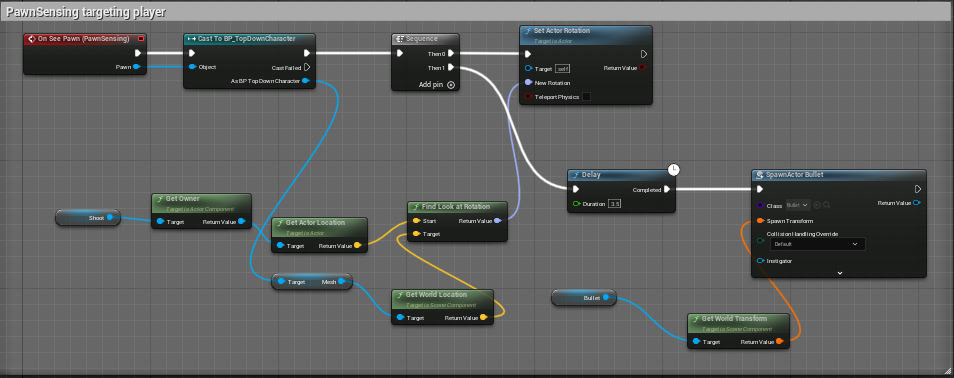Open Collision Handling Override Default dropdown
954x378 pixels.
(818, 244)
